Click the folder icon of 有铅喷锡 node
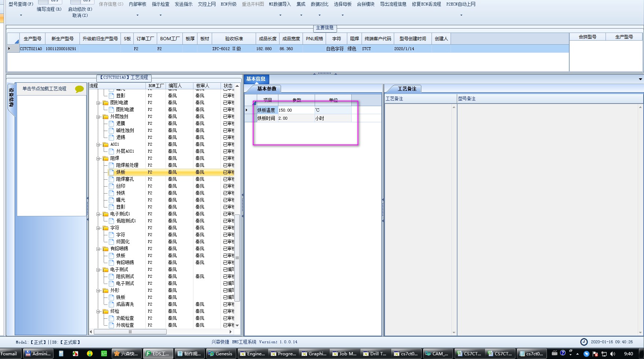The height and width of the screenshot is (359, 644). (x=106, y=249)
